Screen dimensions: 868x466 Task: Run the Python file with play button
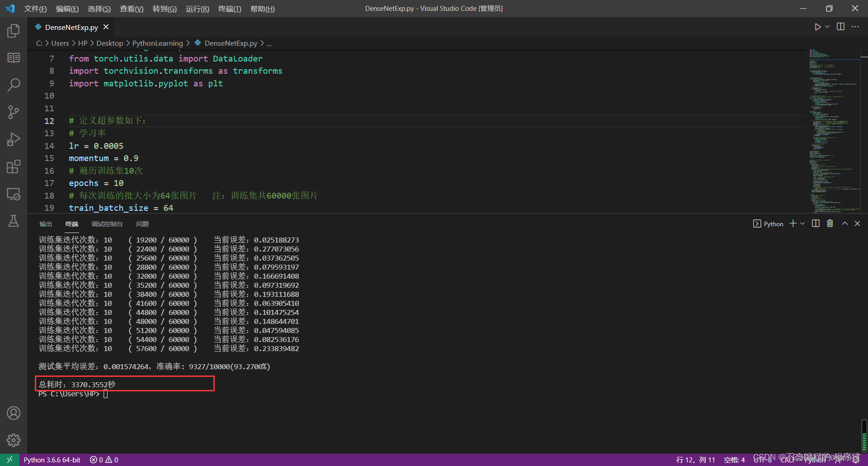pos(817,27)
